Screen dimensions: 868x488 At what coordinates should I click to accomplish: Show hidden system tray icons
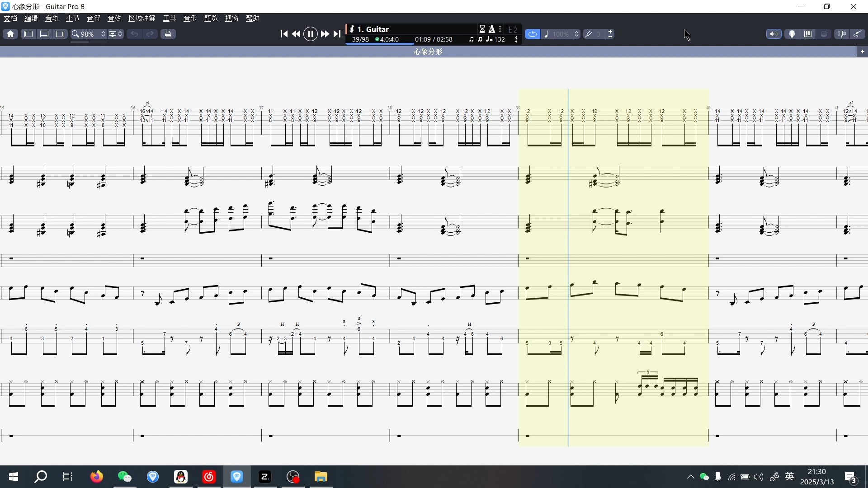click(690, 477)
